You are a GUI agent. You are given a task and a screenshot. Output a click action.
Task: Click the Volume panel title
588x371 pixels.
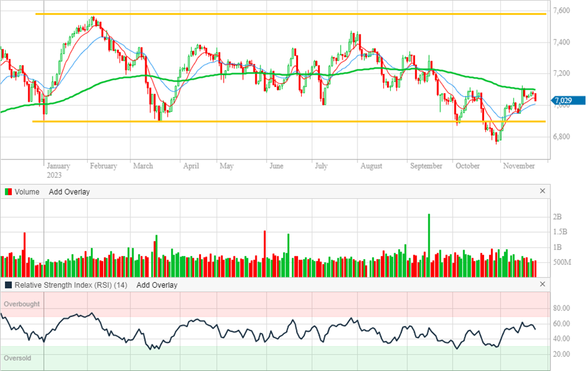(28, 192)
